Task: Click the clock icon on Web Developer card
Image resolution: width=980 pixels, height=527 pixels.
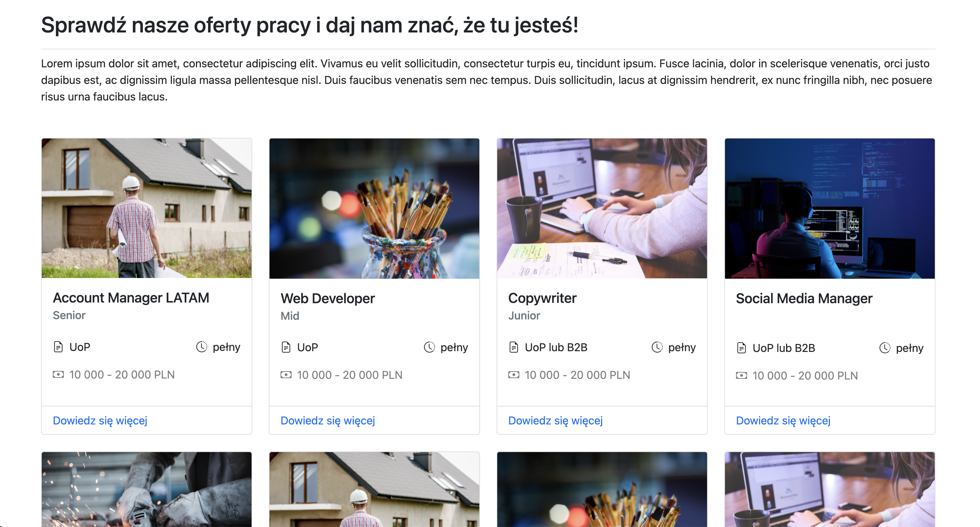Action: point(430,347)
